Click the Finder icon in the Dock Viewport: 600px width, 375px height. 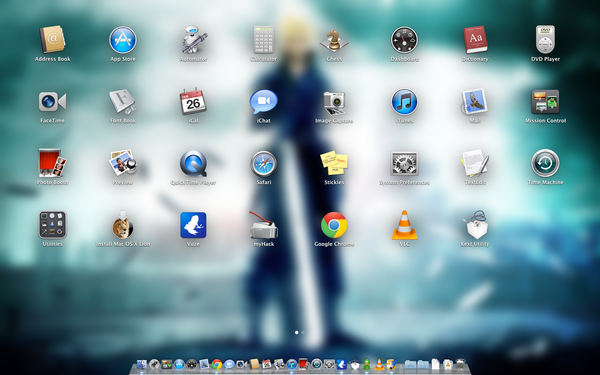point(142,364)
